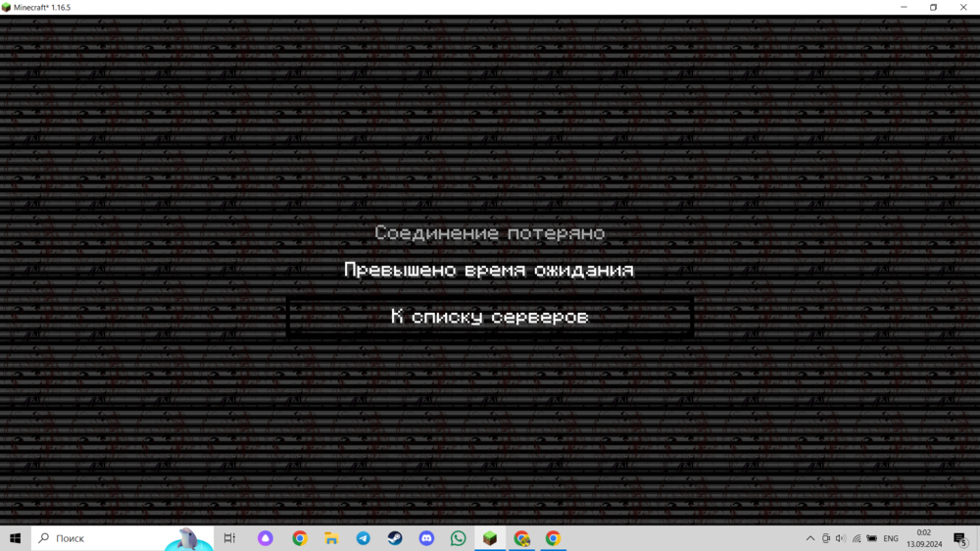The width and height of the screenshot is (980, 551).
Task: Open the purple Alice assistant icon
Action: (265, 538)
